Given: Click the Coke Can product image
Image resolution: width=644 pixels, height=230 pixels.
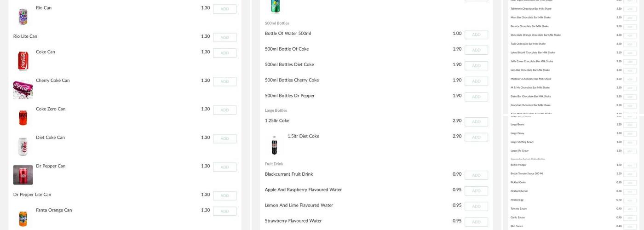Looking at the screenshot, I should (23, 61).
